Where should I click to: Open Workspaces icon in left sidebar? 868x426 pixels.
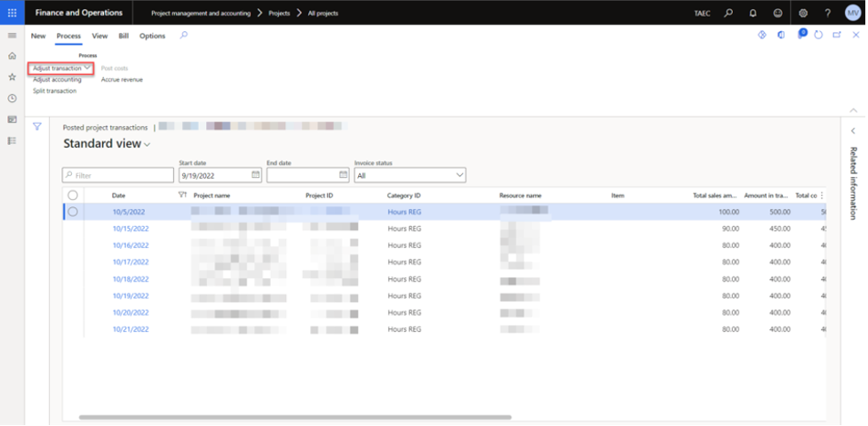12,119
